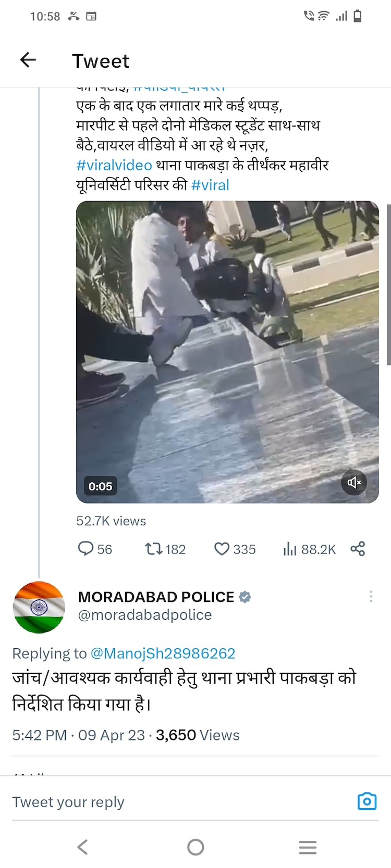View tweet analytics bar chart icon

(x=290, y=549)
